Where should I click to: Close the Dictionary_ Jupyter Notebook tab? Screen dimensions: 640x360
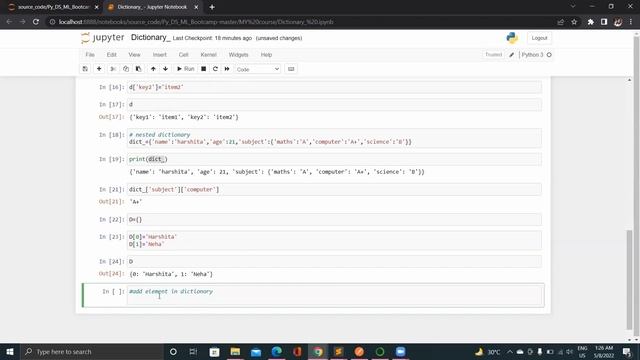pos(196,7)
